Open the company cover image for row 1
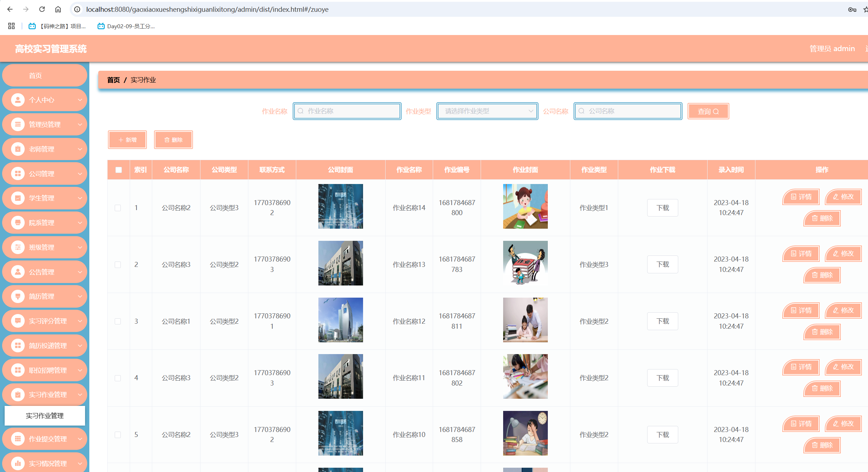This screenshot has height=472, width=868. (x=341, y=206)
